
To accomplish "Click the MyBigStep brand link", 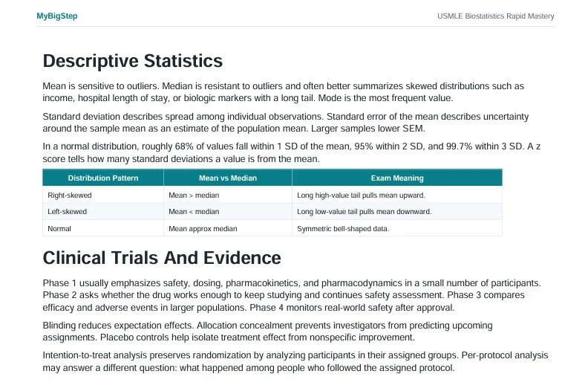I will pyautogui.click(x=57, y=16).
